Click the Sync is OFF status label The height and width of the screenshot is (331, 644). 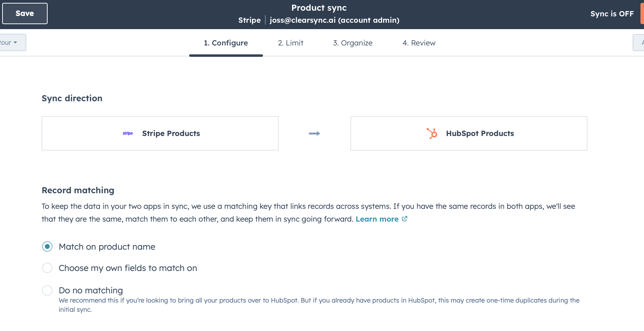pyautogui.click(x=612, y=14)
